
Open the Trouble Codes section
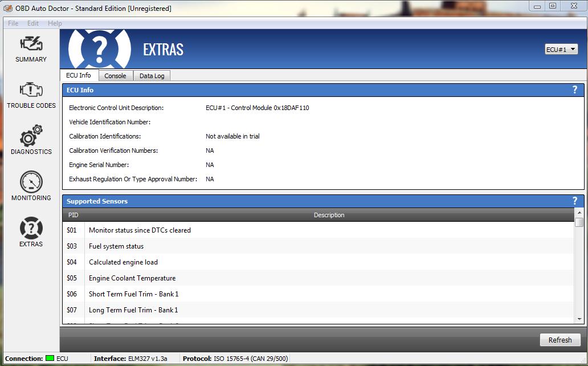(31, 95)
